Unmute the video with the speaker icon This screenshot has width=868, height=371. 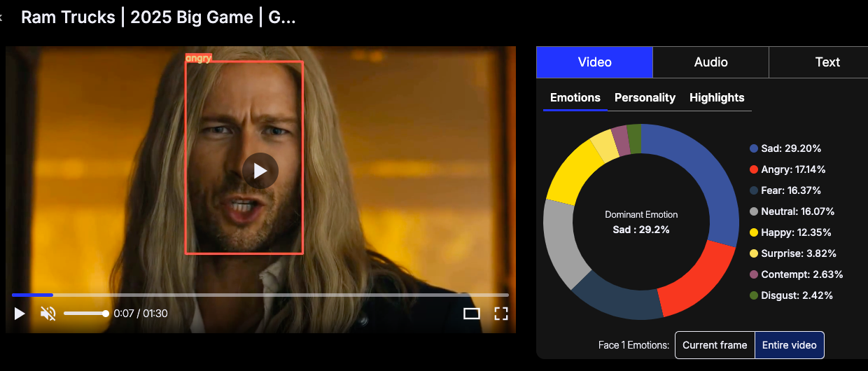coord(48,314)
